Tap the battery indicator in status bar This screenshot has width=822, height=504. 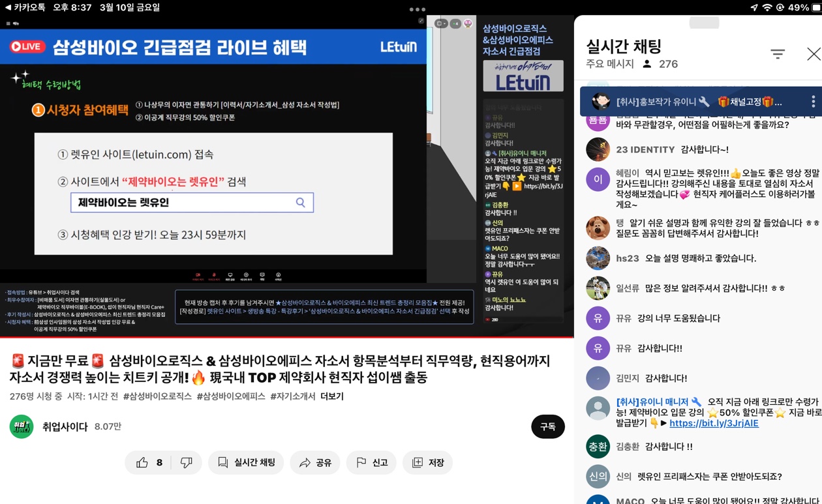click(x=816, y=8)
